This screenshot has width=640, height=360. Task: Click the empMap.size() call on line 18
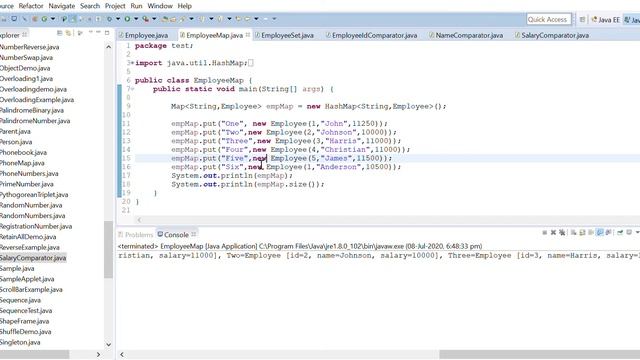click(288, 184)
